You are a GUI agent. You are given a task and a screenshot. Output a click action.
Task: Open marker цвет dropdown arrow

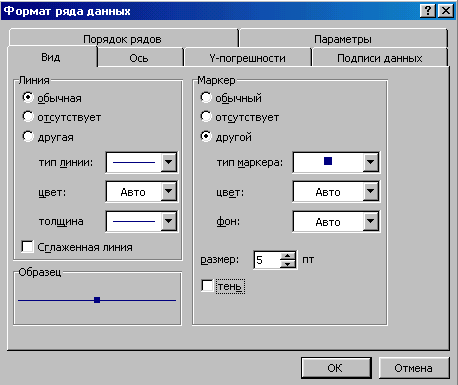(371, 192)
